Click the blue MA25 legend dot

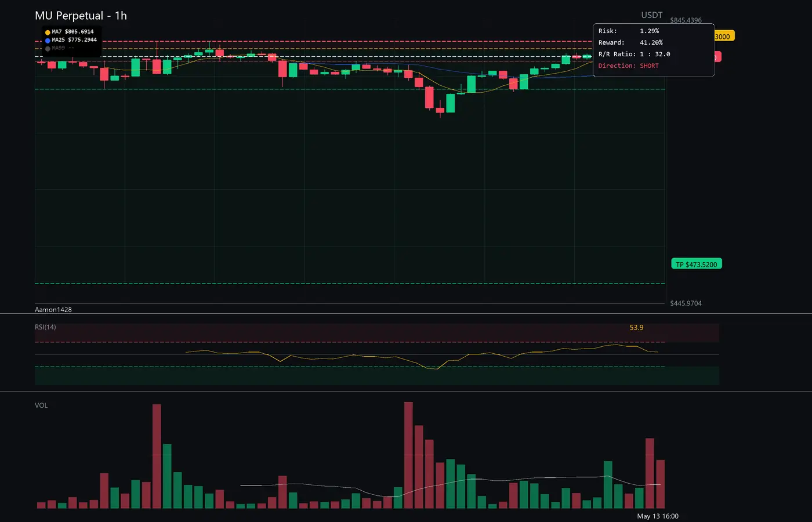[x=48, y=41]
